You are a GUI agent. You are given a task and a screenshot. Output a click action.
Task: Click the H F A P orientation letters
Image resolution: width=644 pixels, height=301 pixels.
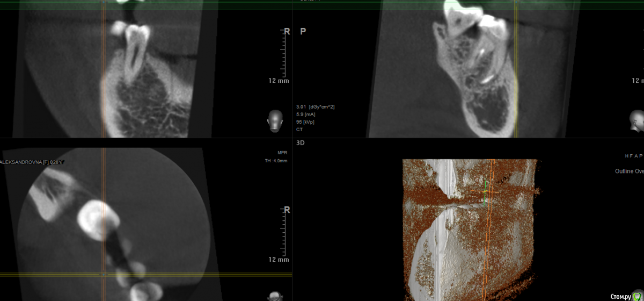(633, 156)
